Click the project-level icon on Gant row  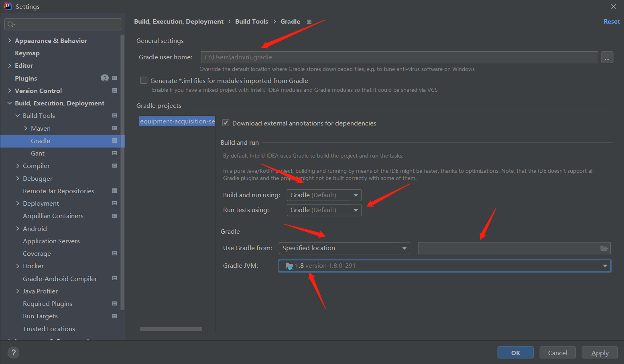coord(114,153)
